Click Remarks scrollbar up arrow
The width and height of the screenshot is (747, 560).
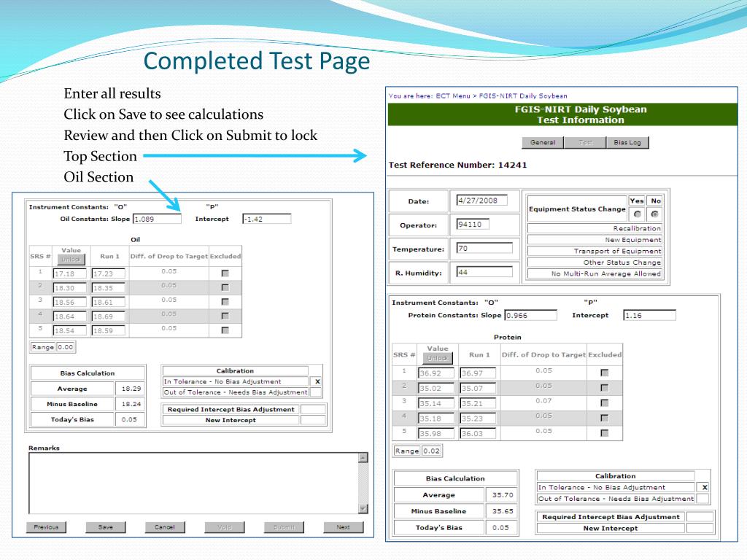pyautogui.click(x=363, y=458)
